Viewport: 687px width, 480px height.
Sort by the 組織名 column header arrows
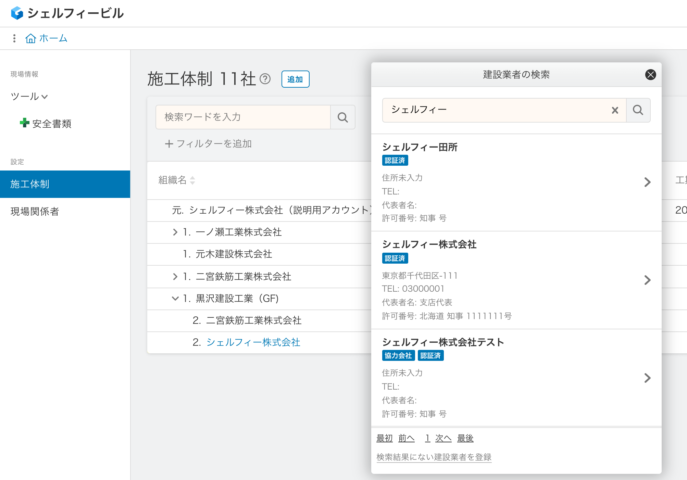click(x=193, y=180)
